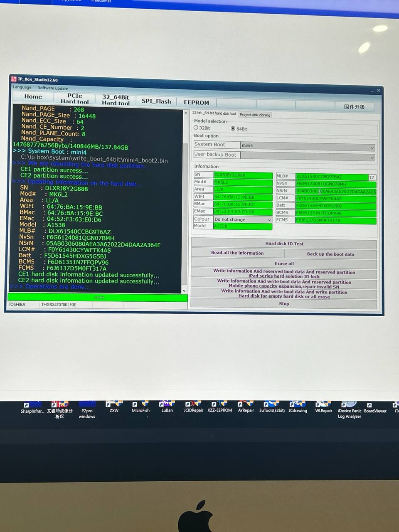Screen dimensions: 399x532
Task: Click the Model A1538 field
Action: click(x=243, y=227)
